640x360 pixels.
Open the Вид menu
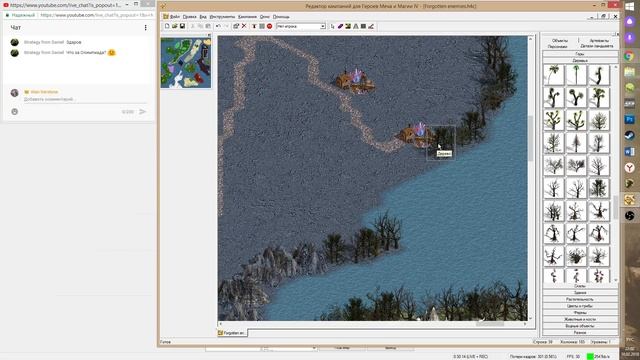coord(203,17)
